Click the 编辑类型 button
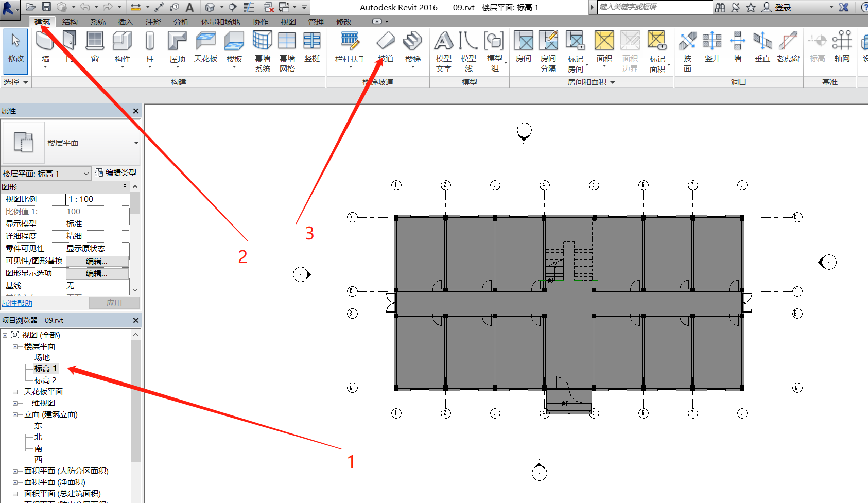Image resolution: width=868 pixels, height=503 pixels. tap(116, 173)
